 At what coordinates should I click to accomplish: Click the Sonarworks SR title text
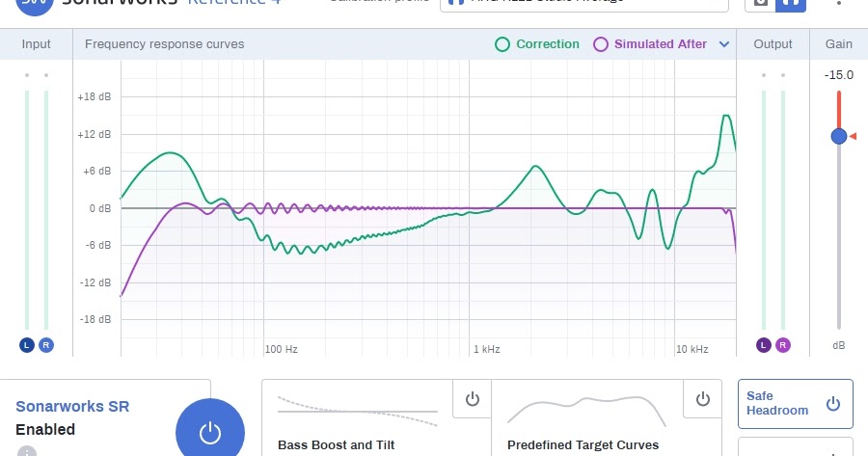click(x=72, y=406)
